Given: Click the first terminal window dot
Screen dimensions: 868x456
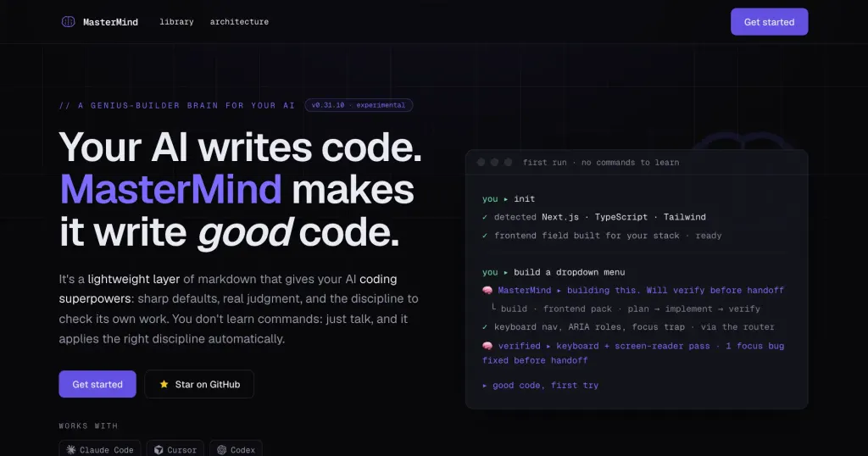Looking at the screenshot, I should pos(481,162).
